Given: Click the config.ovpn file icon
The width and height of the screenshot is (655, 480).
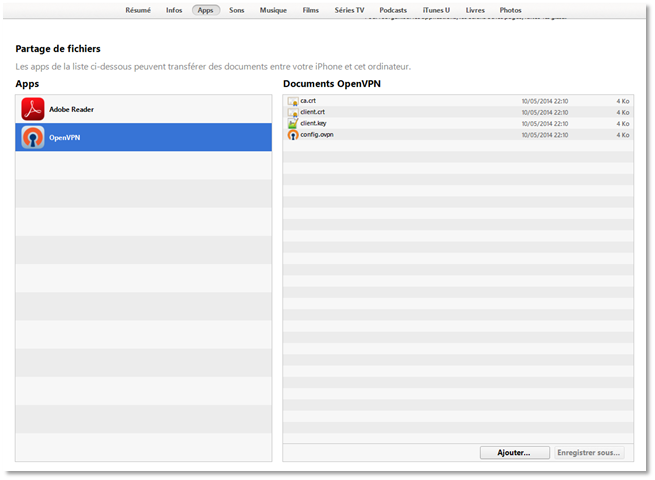Looking at the screenshot, I should tap(293, 134).
